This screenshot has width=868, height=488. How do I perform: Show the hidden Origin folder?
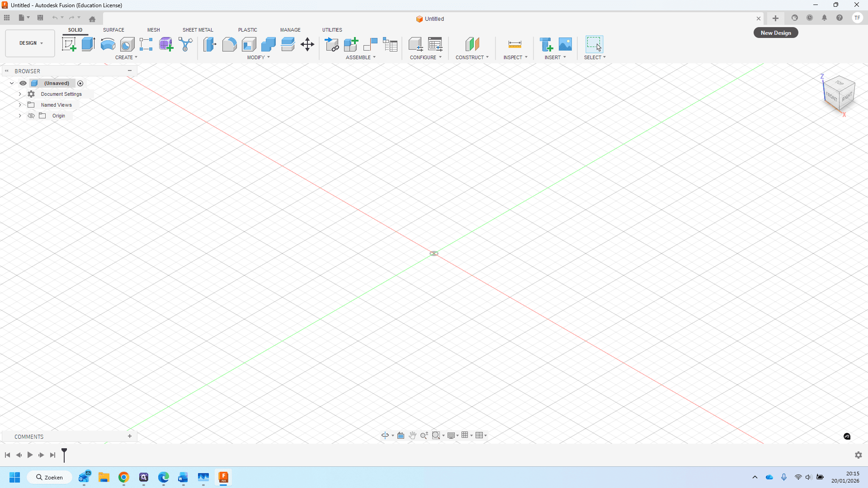pyautogui.click(x=31, y=116)
